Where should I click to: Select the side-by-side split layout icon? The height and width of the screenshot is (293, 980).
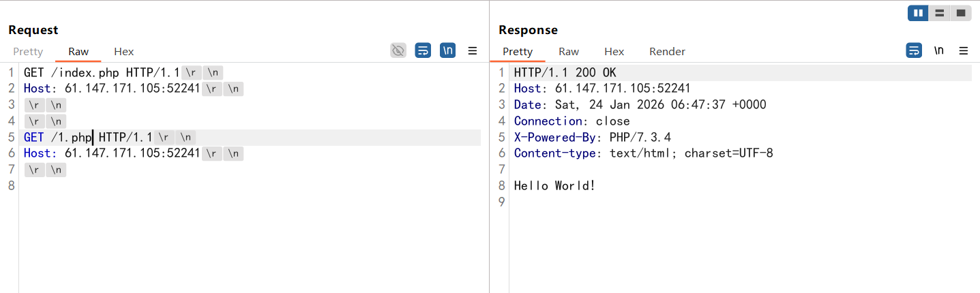(x=918, y=13)
